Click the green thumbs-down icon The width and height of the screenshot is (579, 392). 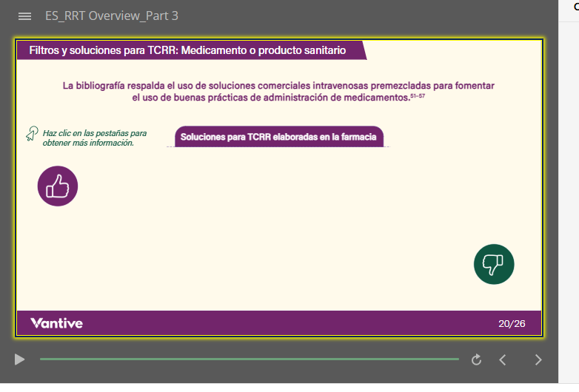point(494,264)
